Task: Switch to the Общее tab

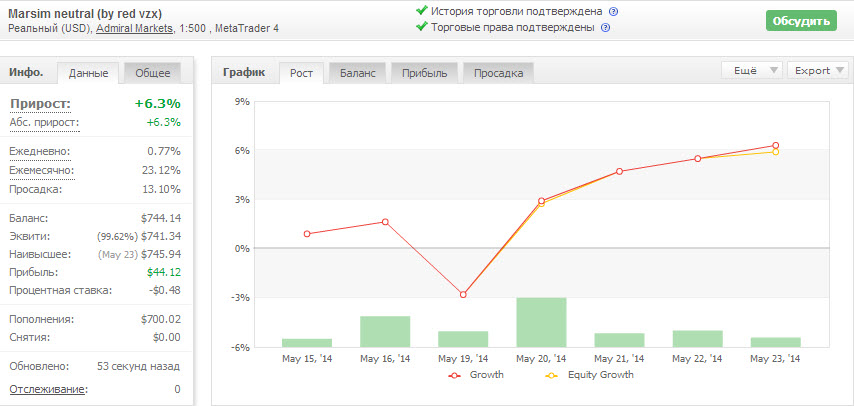Action: [152, 72]
